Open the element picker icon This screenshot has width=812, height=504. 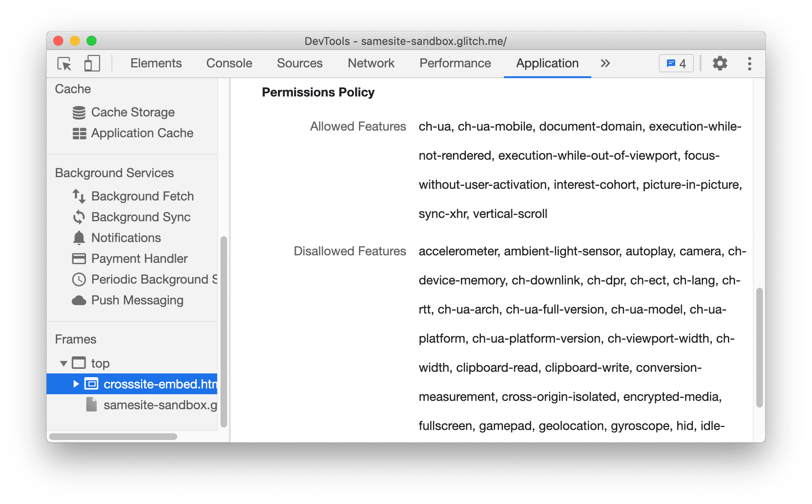(63, 64)
